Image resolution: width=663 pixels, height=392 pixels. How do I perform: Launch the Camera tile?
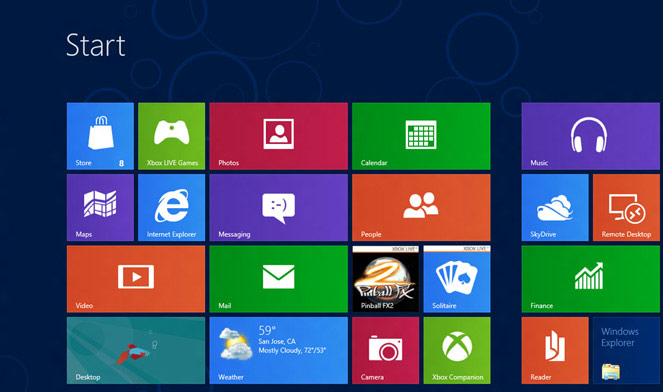(386, 351)
